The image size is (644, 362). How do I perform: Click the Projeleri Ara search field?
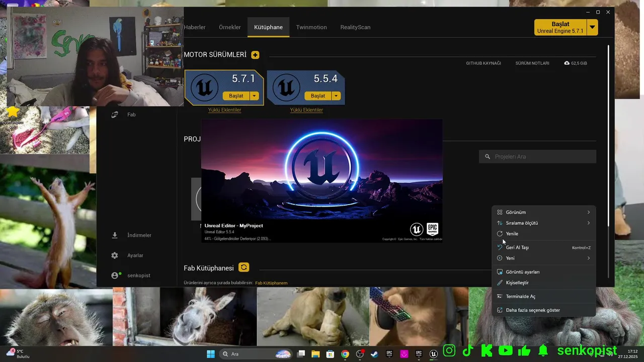(537, 157)
